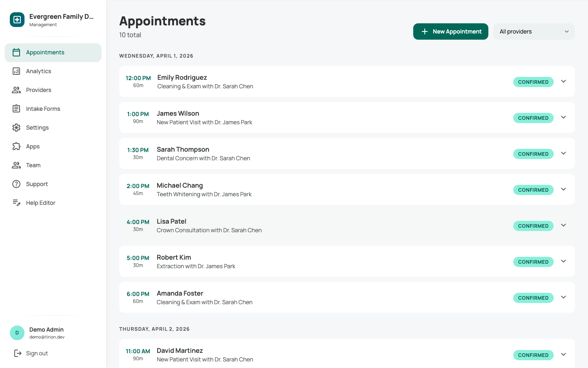Click the Help Editor pencil icon
Viewport: 588px width, 368px height.
tap(17, 202)
